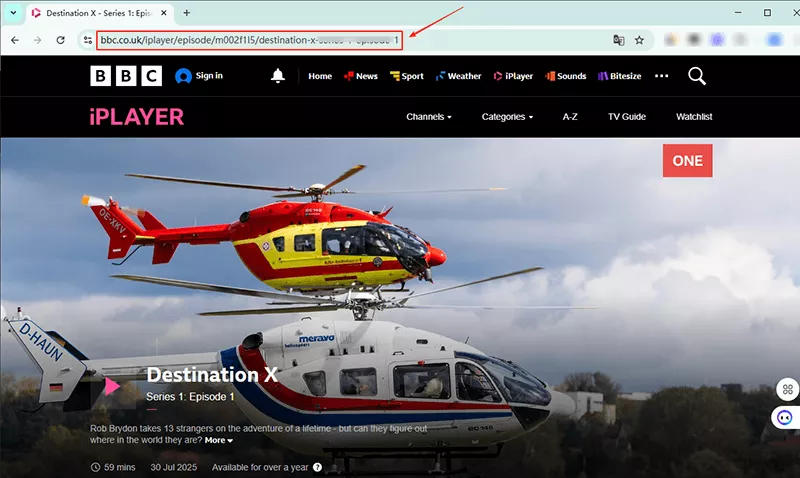Screen dimensions: 800x478
Task: Open the BBC notifications bell
Action: point(278,76)
